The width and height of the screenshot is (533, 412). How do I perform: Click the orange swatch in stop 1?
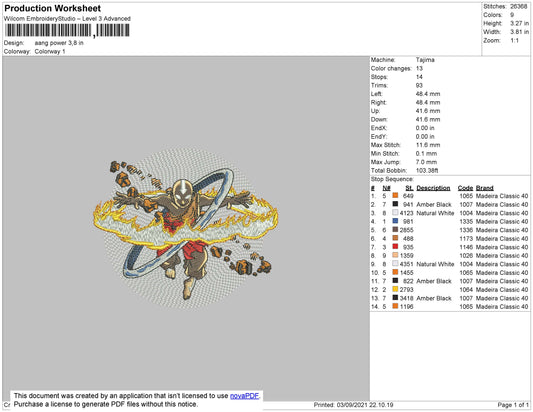[395, 195]
